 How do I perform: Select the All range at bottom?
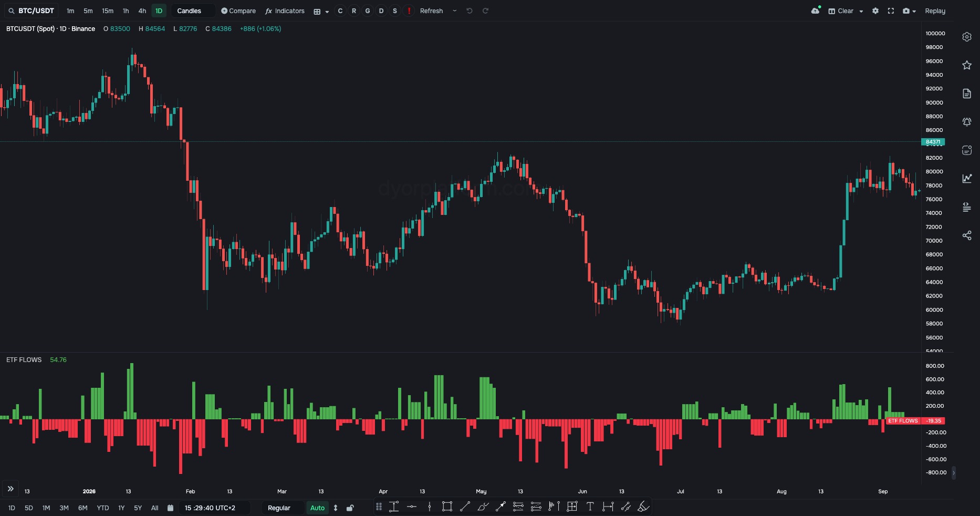(154, 508)
